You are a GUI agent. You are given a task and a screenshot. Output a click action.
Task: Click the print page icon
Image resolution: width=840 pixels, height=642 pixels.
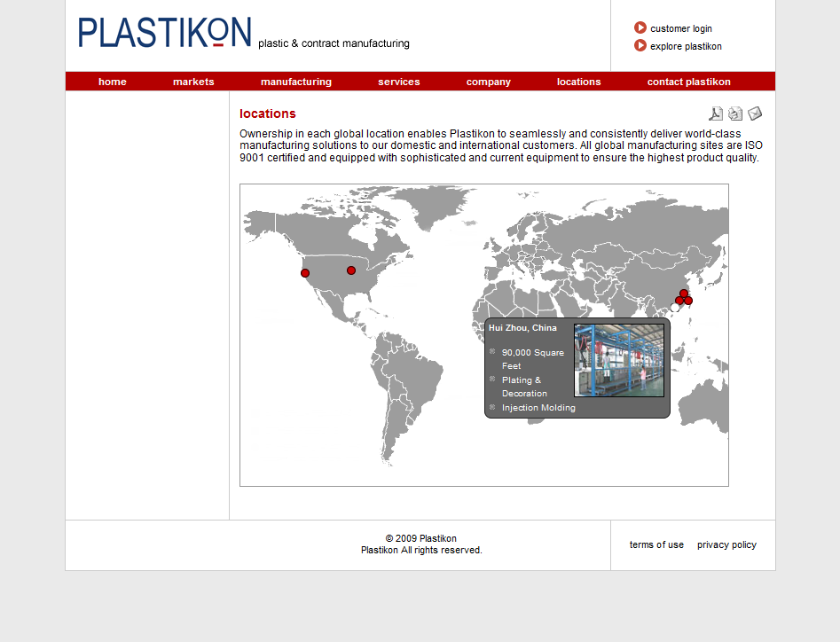(735, 114)
